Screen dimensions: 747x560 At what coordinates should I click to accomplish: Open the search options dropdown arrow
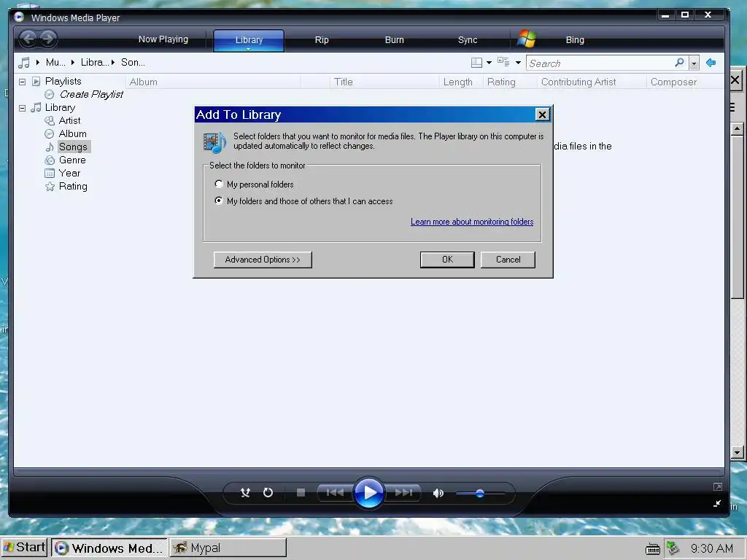[694, 63]
